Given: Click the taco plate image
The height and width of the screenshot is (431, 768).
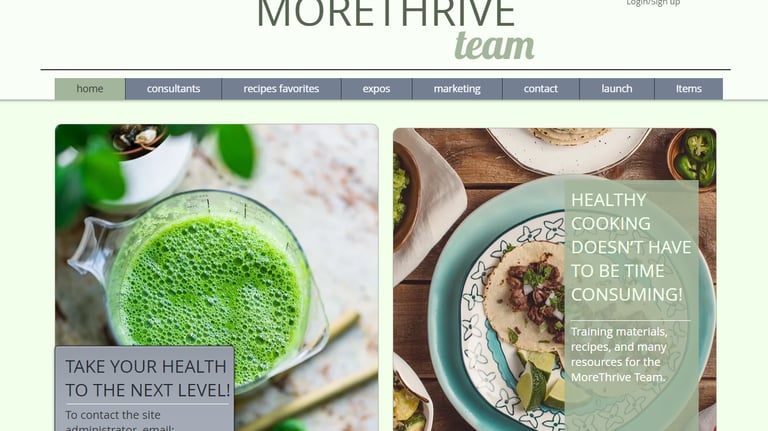Looking at the screenshot, I should [x=554, y=280].
